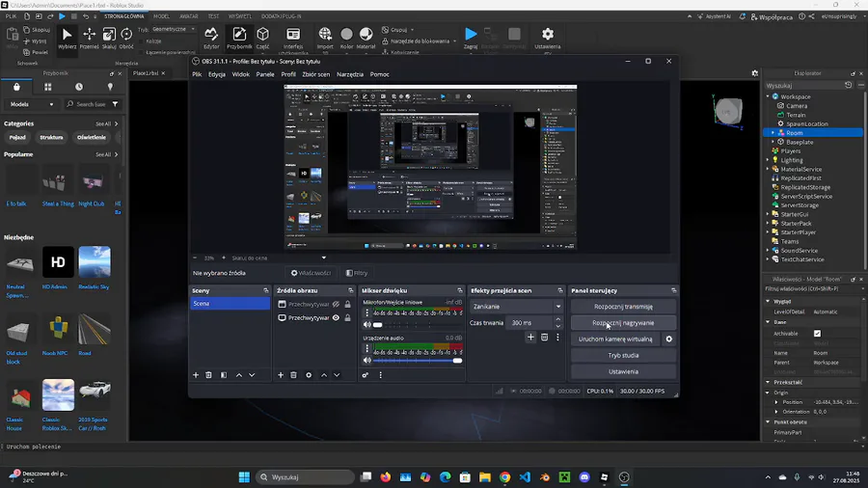Click Rozpocznij transmisję button
Viewport: 868px width, 488px height.
(x=623, y=307)
